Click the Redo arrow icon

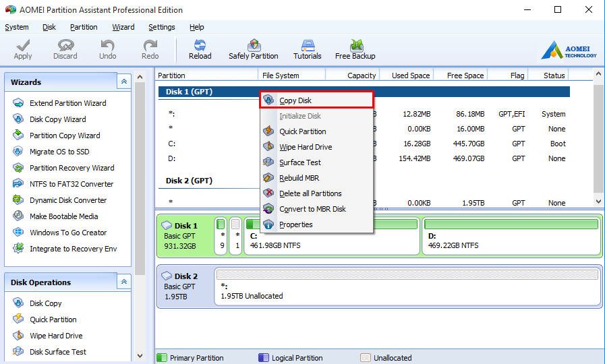coord(150,45)
